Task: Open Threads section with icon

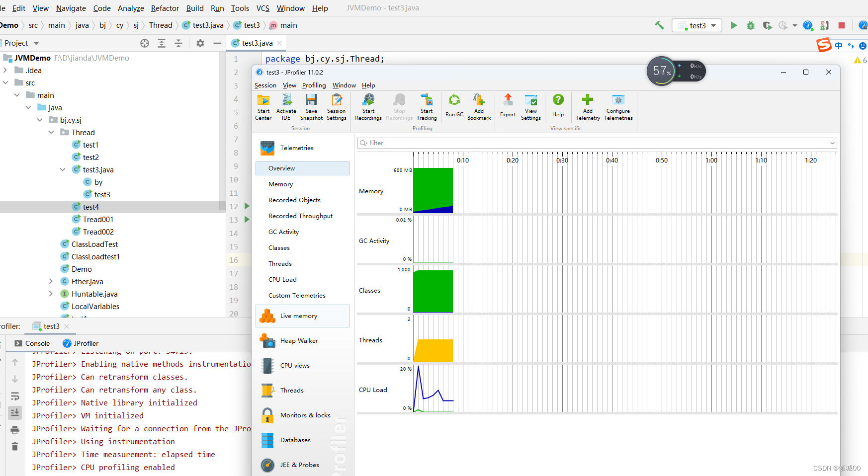Action: coord(303,391)
